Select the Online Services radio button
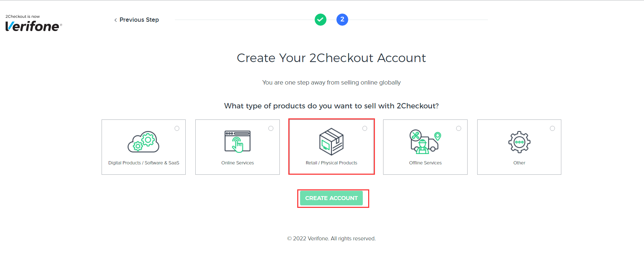The image size is (644, 266). point(271,128)
